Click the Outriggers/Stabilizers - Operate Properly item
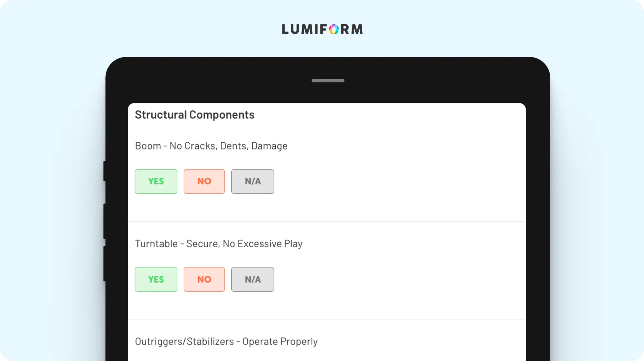 tap(226, 342)
